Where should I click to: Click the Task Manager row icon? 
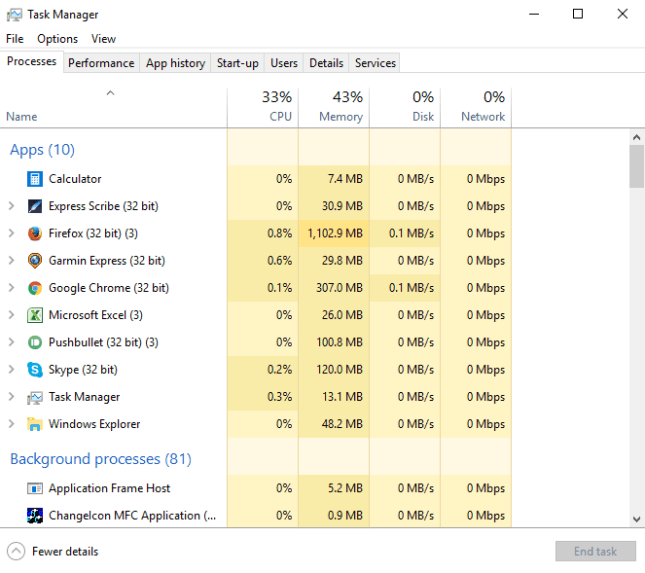35,397
